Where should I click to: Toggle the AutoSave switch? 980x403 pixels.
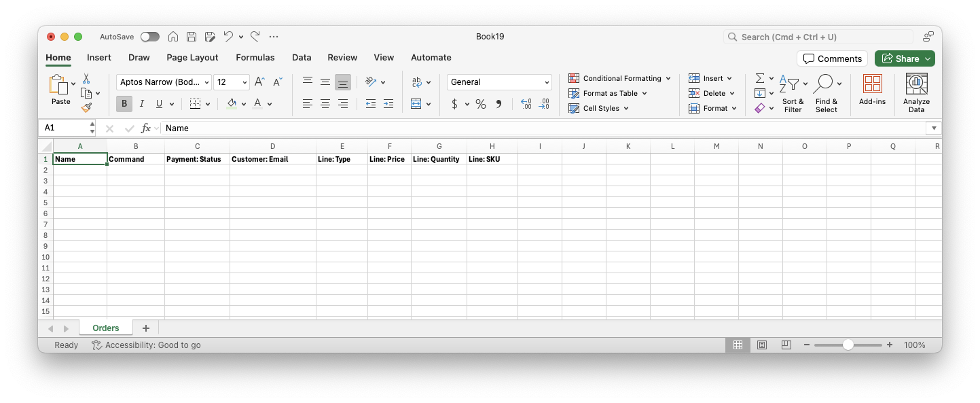tap(149, 37)
